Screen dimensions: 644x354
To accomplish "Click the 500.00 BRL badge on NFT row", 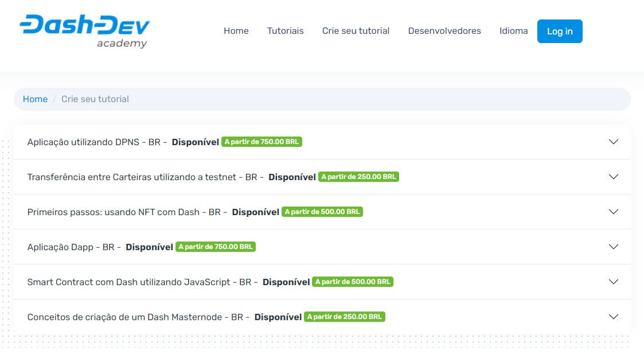I will (322, 212).
